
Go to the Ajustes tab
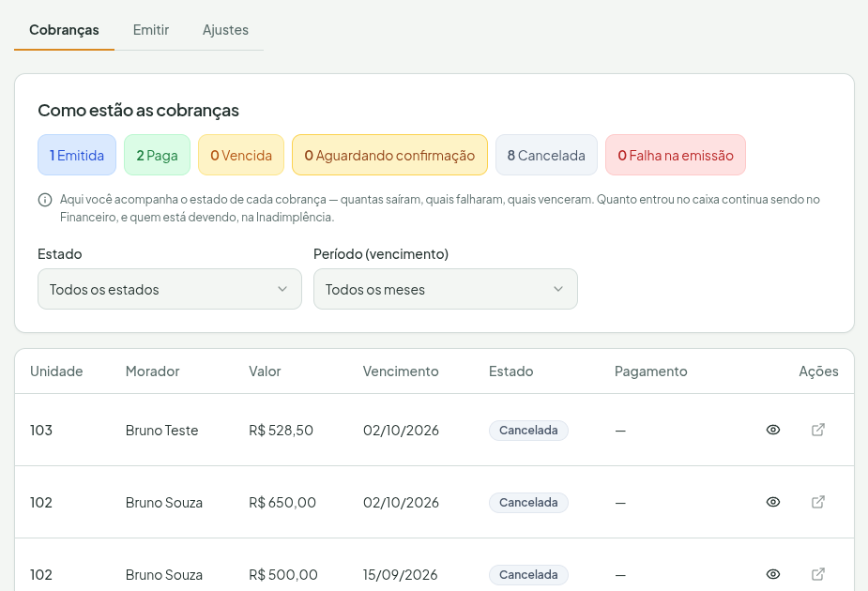225,30
